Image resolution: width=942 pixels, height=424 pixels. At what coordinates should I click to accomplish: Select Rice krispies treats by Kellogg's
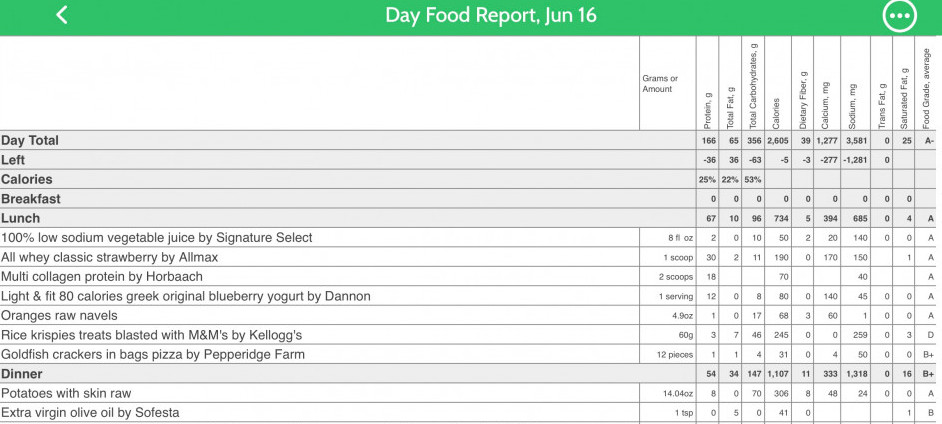click(471, 335)
